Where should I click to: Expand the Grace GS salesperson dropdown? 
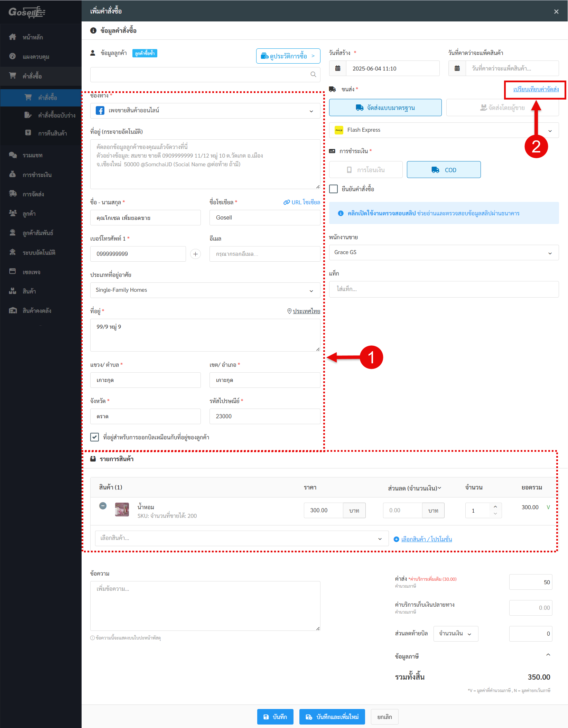coord(550,253)
